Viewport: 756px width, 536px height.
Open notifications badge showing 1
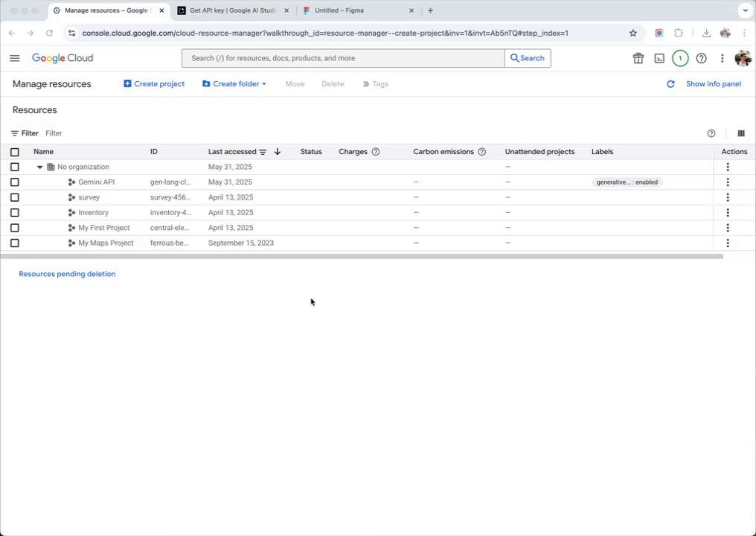tap(680, 58)
